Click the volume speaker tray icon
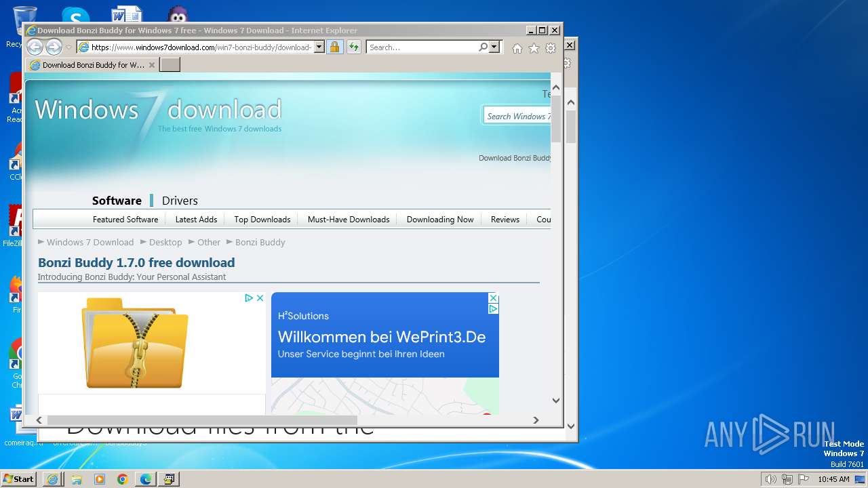Screen dimensions: 868x488 (770, 479)
